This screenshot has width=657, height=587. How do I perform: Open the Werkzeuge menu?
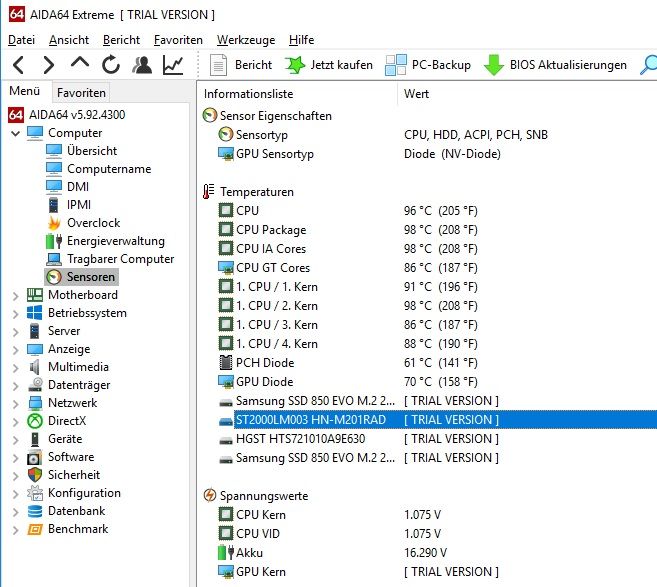point(245,40)
